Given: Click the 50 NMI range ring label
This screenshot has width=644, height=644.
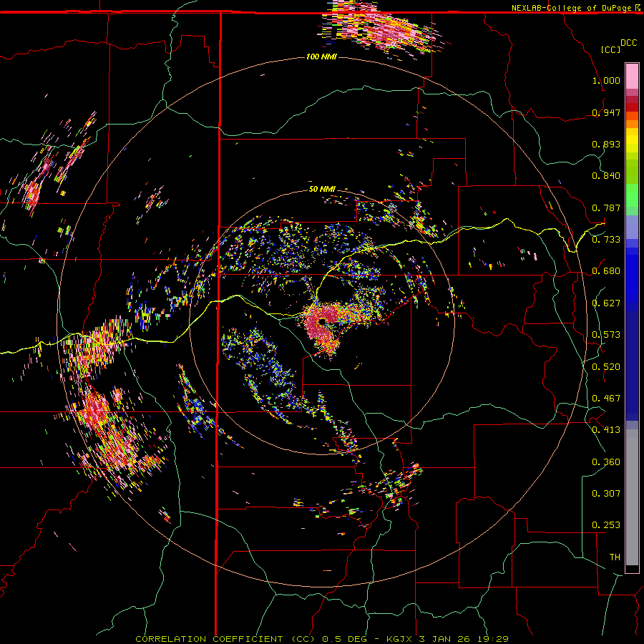Looking at the screenshot, I should point(323,189).
